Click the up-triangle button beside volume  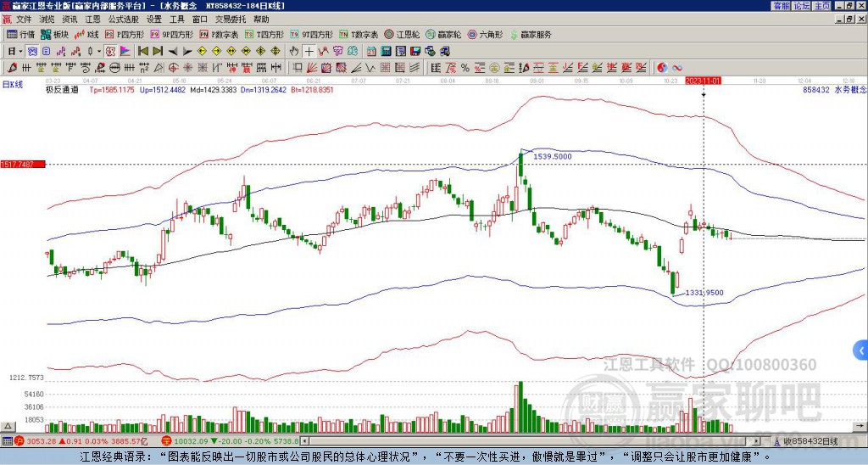tap(8, 426)
